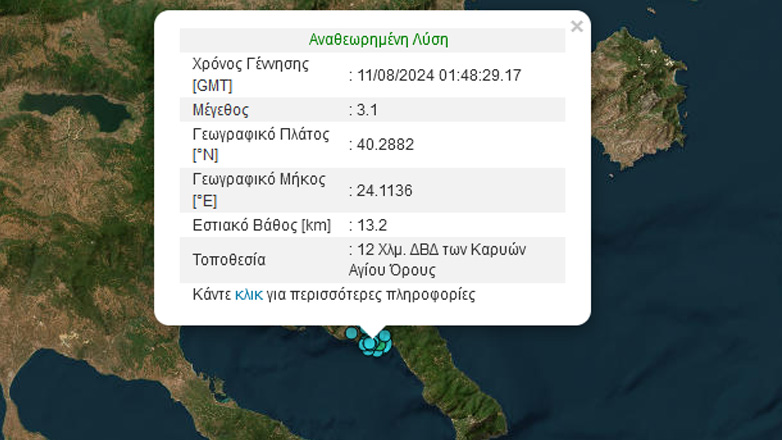Click the central cyan marker below popup tip
782x440 pixels.
click(369, 344)
